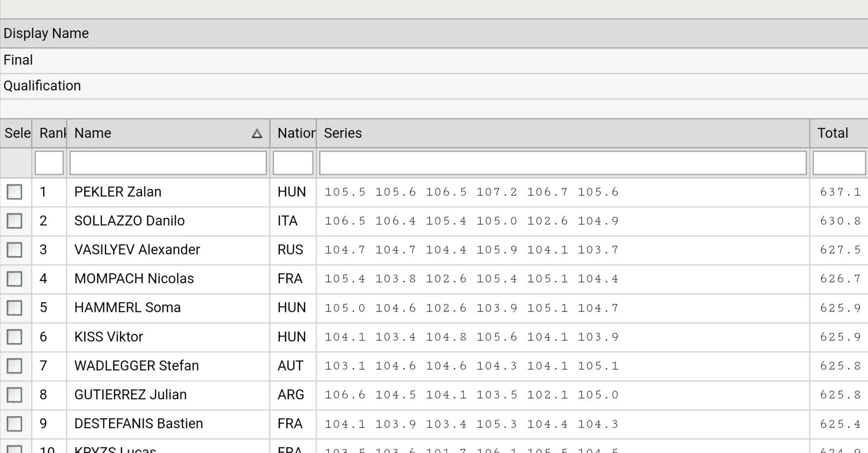Viewport: 868px width, 453px height.
Task: Tick the VASILYEV Alexander row checkbox
Action: 14,250
